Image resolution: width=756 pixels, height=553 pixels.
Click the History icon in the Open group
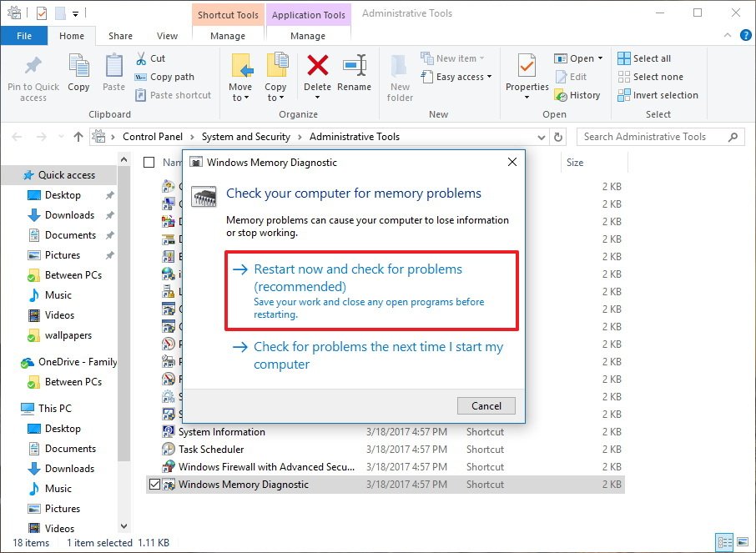pos(579,95)
